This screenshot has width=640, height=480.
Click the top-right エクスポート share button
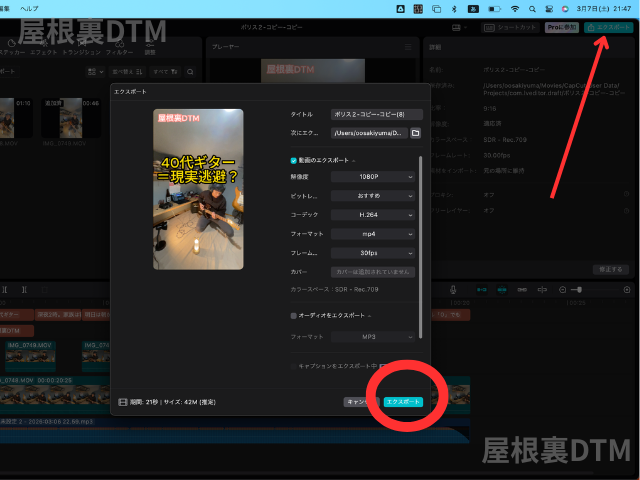(608, 28)
